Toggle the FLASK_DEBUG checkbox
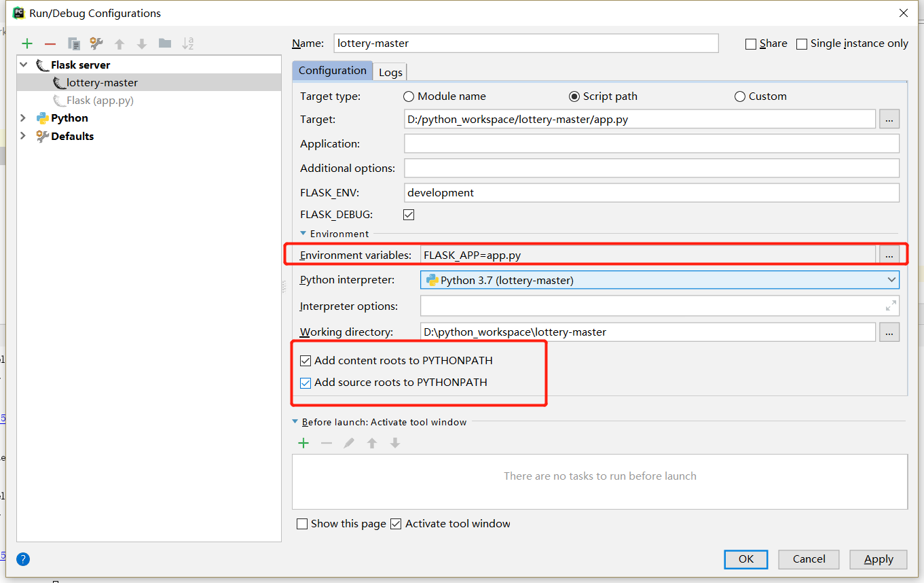The height and width of the screenshot is (583, 924). [x=409, y=215]
